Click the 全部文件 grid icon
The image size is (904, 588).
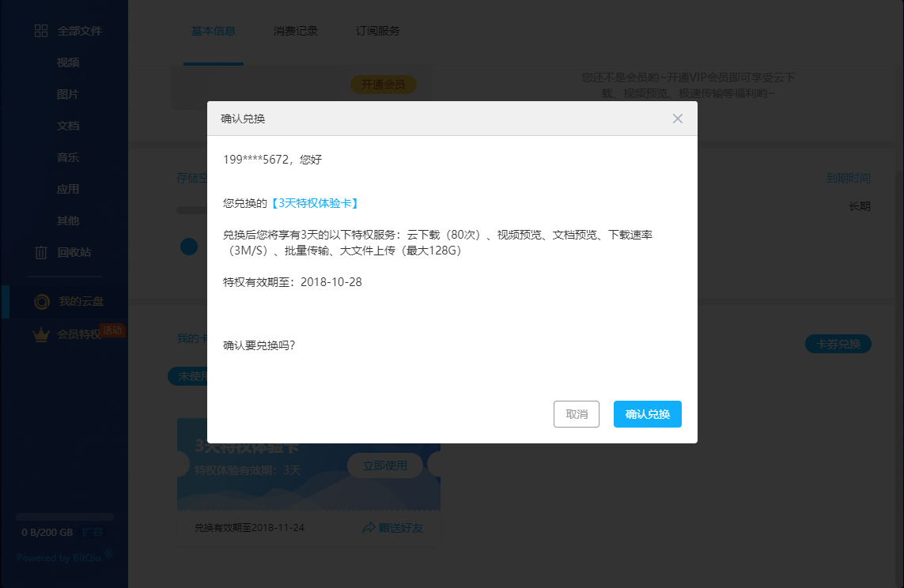pos(41,31)
